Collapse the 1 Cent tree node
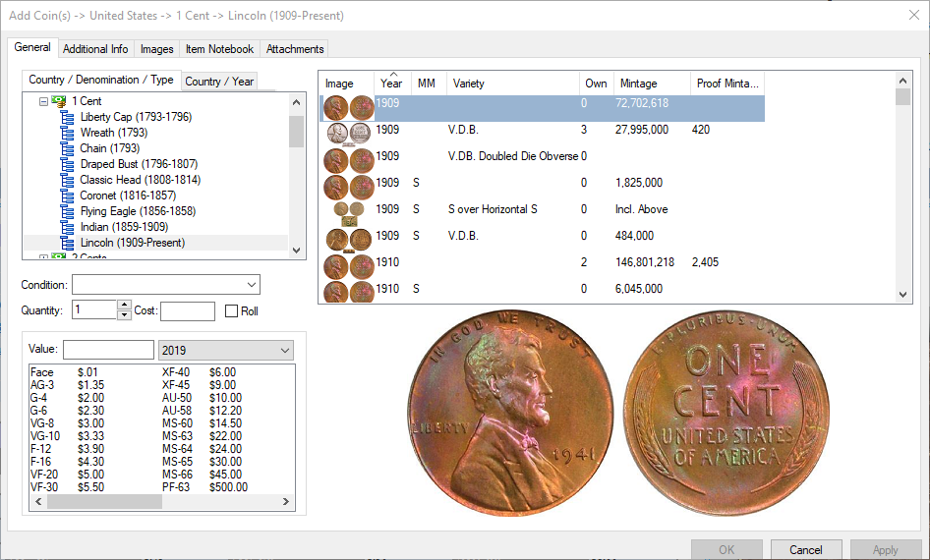Viewport: 930px width, 560px height. [x=43, y=101]
